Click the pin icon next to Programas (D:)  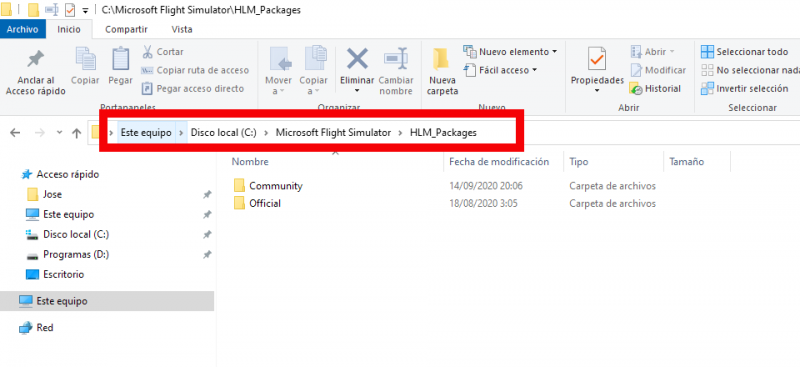pyautogui.click(x=207, y=254)
